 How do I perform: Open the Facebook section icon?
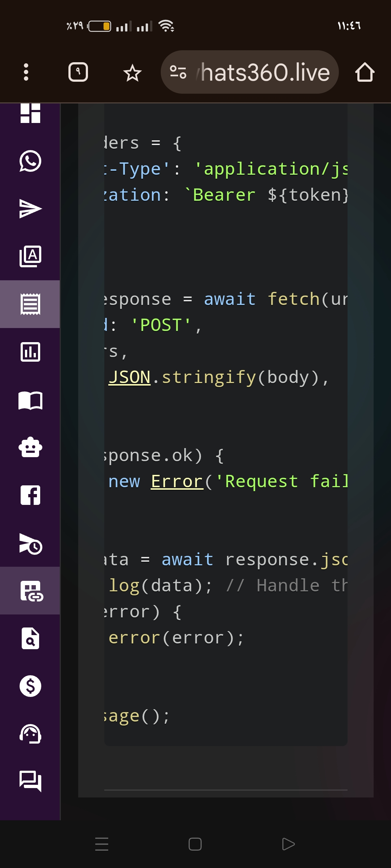tap(30, 495)
